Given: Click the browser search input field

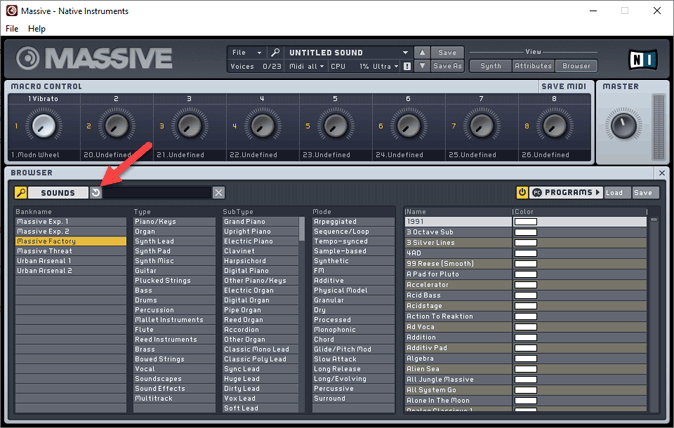Looking at the screenshot, I should [157, 193].
